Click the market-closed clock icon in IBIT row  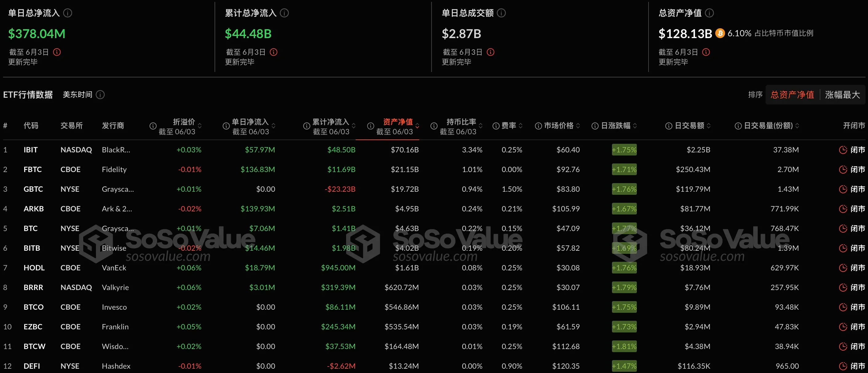843,150
